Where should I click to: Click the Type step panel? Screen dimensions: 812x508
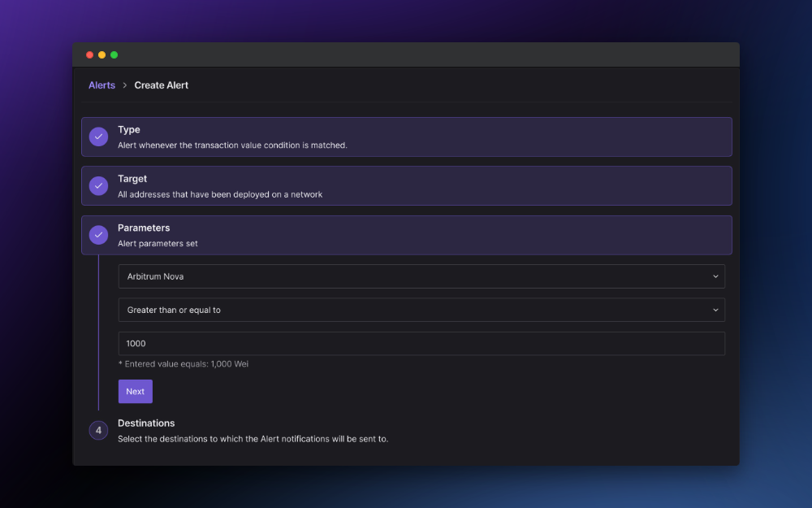[406, 137]
